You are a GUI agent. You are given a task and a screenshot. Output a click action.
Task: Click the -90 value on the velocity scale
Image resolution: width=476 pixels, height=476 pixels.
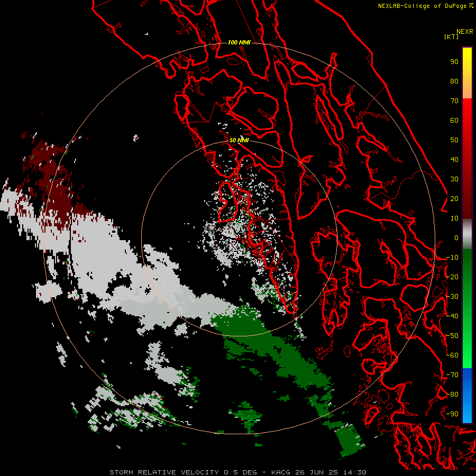tap(452, 414)
